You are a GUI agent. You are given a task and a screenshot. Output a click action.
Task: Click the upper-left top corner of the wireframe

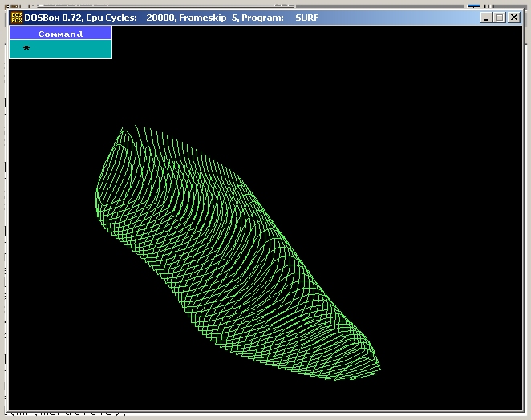[123, 129]
